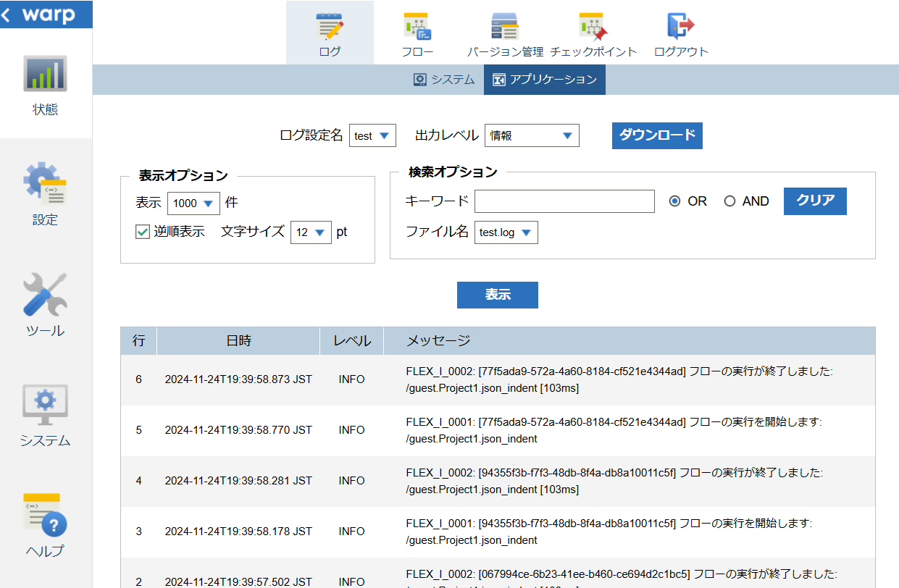Open the システム monitor icon in sidebar
Screen dimensions: 899x588
point(45,404)
